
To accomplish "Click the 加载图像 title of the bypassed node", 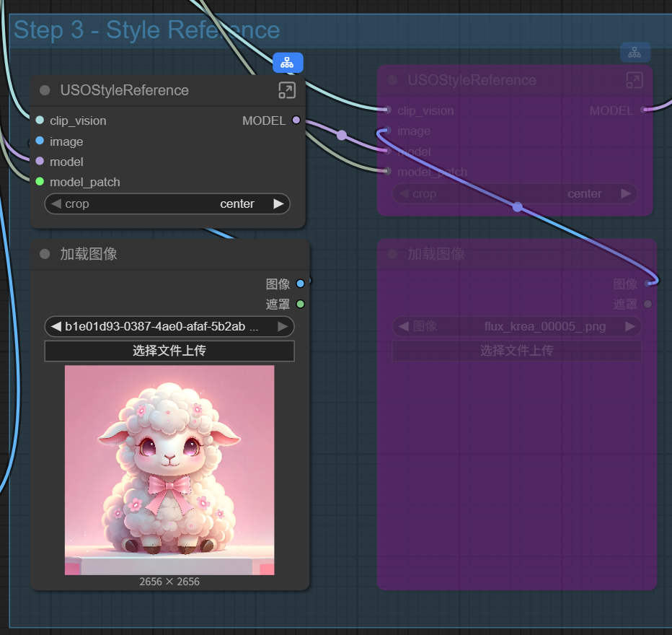I will tap(436, 254).
